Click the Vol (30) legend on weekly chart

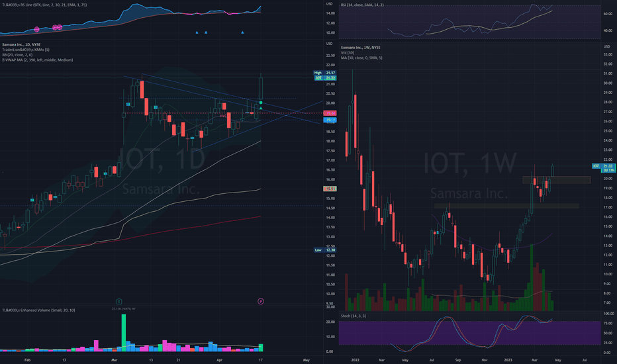click(x=347, y=52)
